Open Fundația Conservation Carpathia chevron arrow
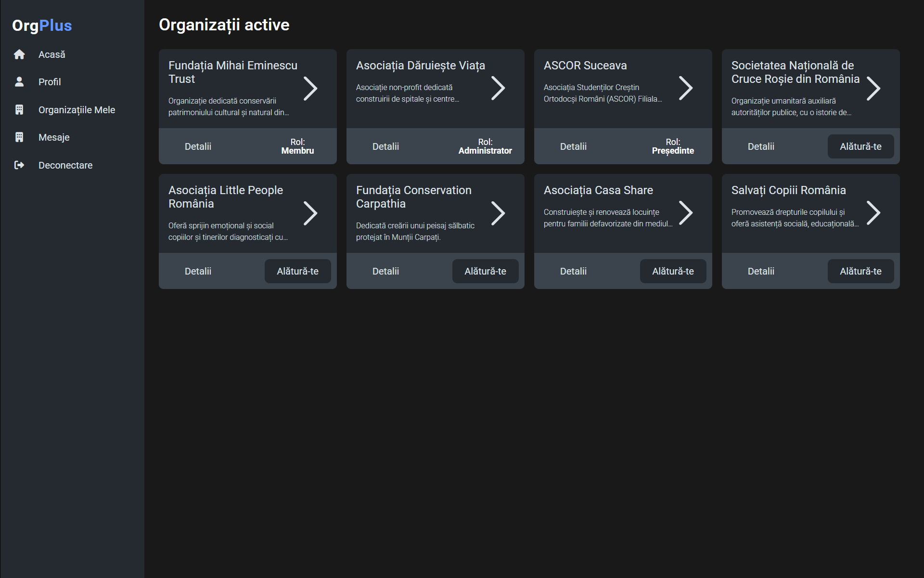 498,213
